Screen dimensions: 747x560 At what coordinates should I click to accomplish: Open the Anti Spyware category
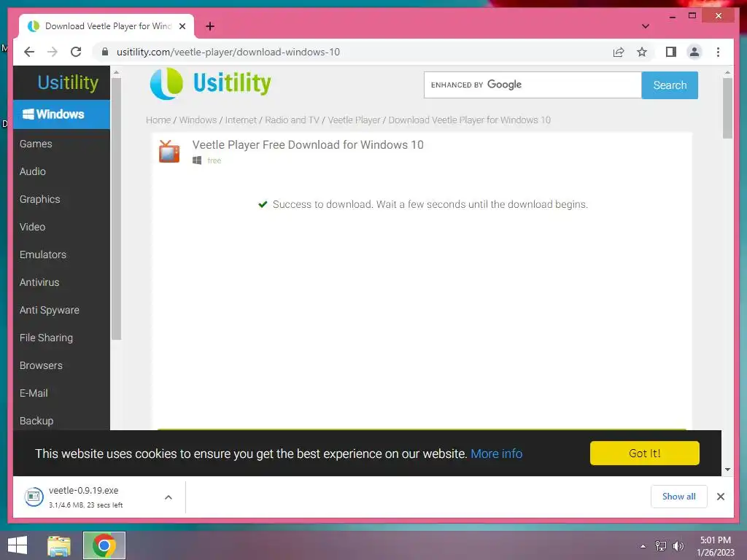tap(50, 310)
